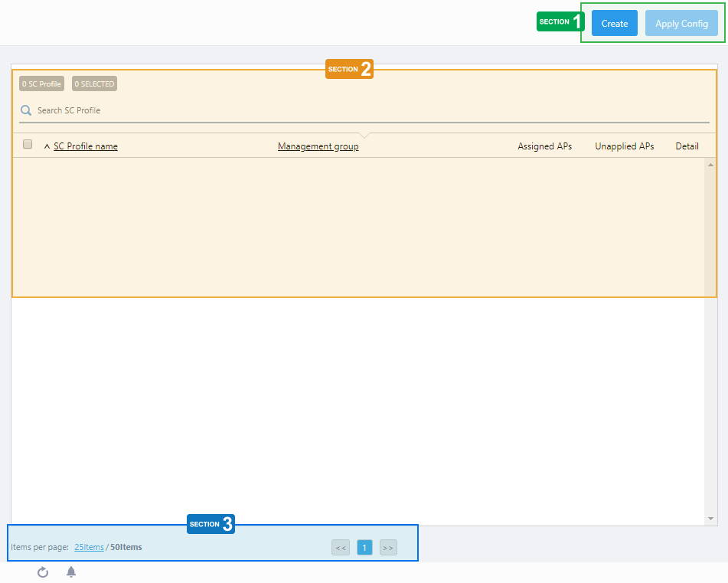Select 50Items per page option

(x=126, y=547)
